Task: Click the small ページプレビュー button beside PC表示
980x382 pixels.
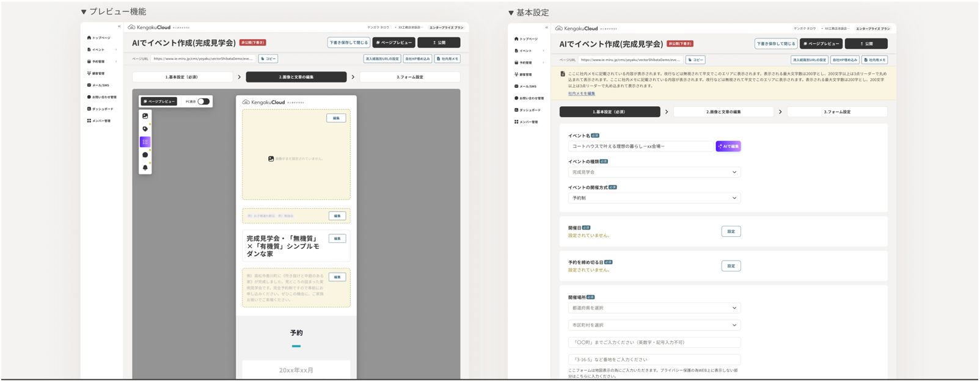Action: (x=159, y=101)
